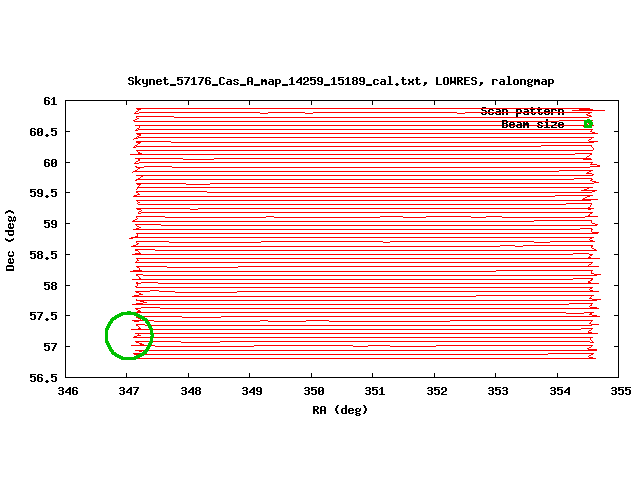Click the 'Dec (deg)' axis label
This screenshot has height=480, width=640.
click(x=10, y=240)
